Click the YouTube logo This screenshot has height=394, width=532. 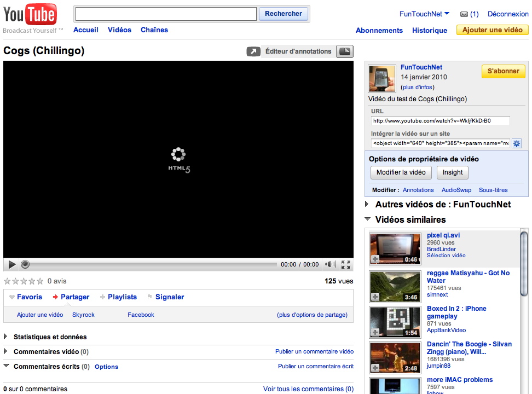coord(30,15)
